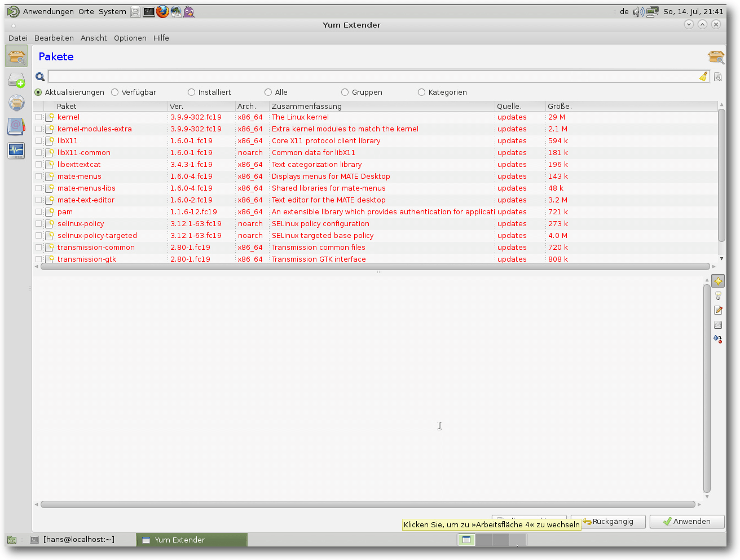The image size is (740, 560).
Task: Switch to workspace 4 in pager
Action: [517, 540]
